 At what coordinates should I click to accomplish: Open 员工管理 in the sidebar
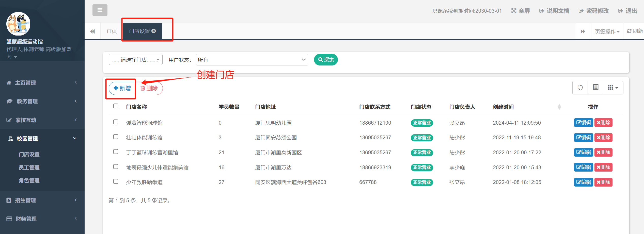tap(29, 168)
